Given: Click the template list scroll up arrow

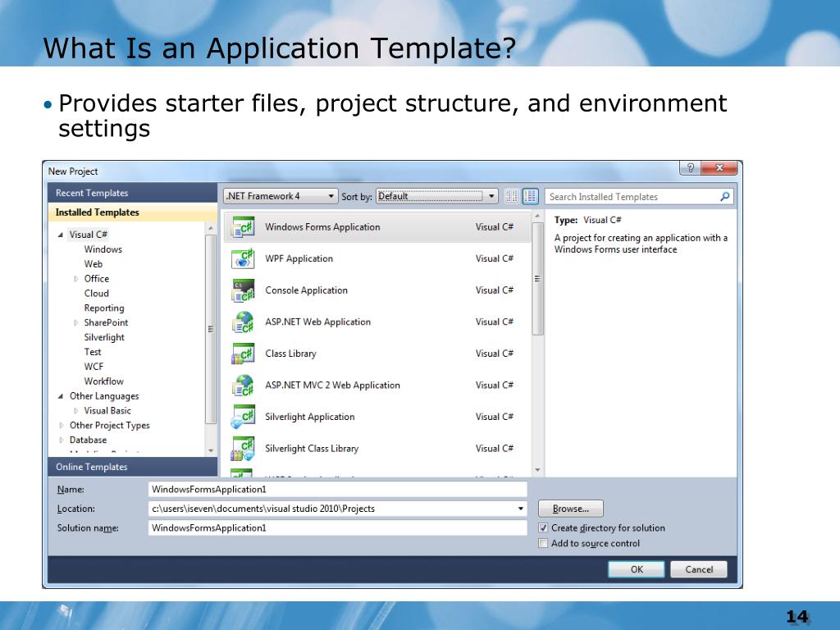Looking at the screenshot, I should (x=537, y=216).
